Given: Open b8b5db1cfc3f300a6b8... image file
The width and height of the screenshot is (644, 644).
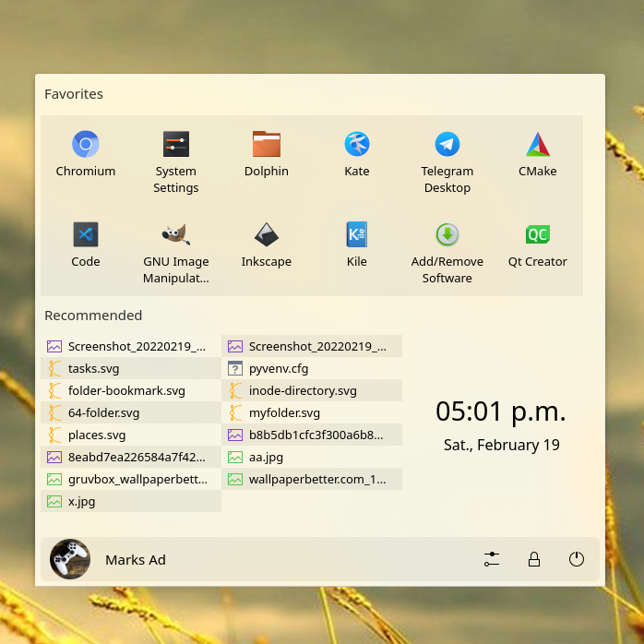Looking at the screenshot, I should tap(312, 435).
